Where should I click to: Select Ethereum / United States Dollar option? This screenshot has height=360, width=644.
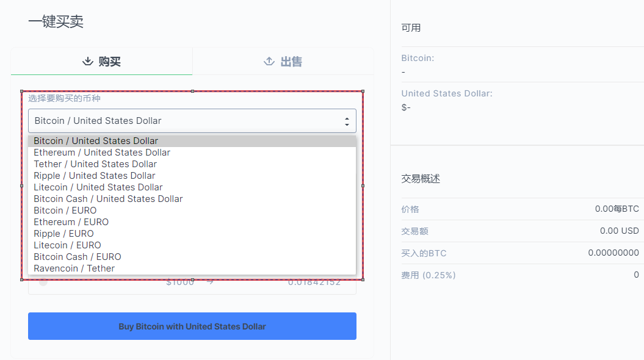click(192, 153)
